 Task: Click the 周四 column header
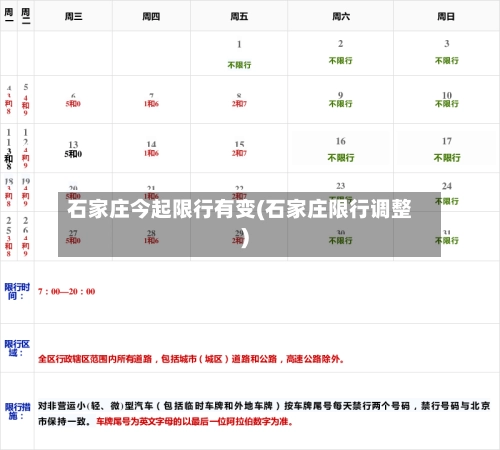(151, 16)
